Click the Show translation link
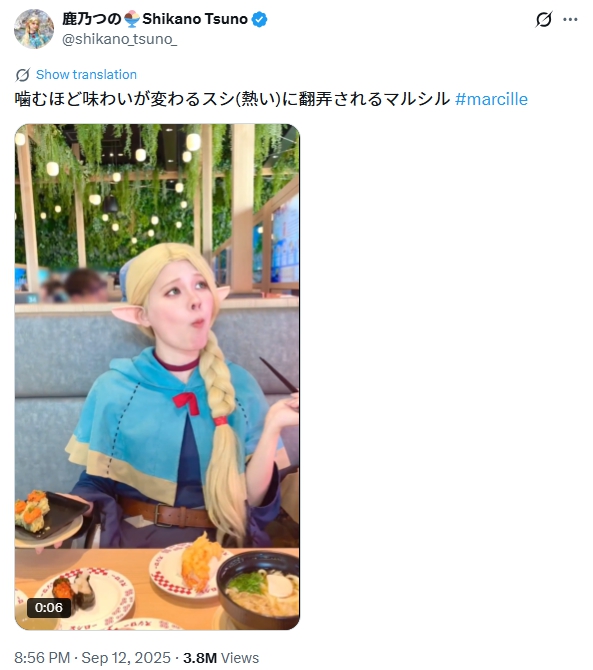The width and height of the screenshot is (593, 670). coord(86,74)
